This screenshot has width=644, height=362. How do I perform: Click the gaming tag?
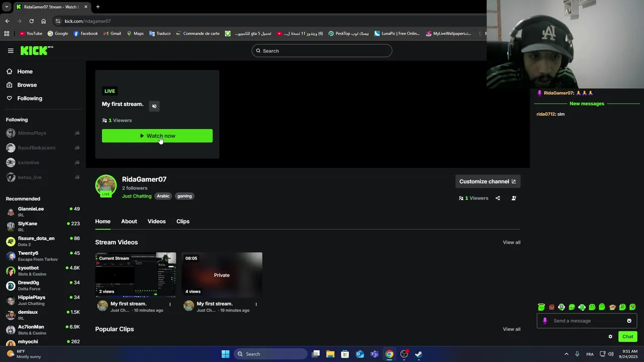tap(185, 196)
